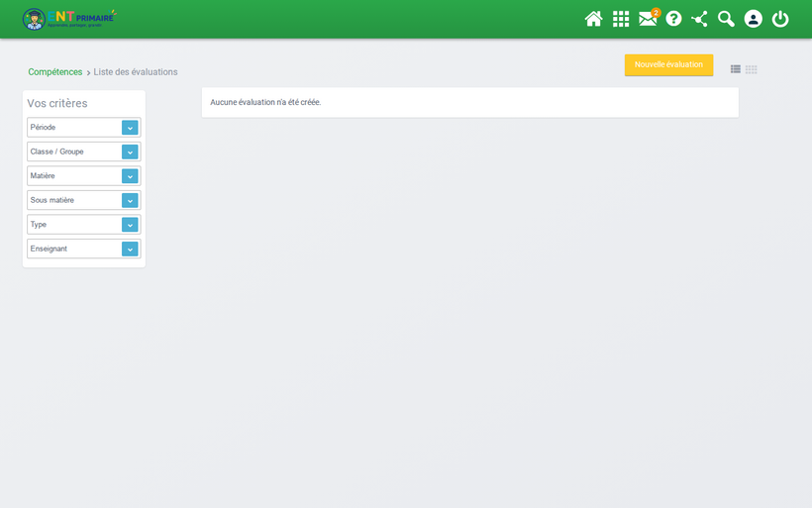Create a Nouvelle évaluation

coord(668,64)
